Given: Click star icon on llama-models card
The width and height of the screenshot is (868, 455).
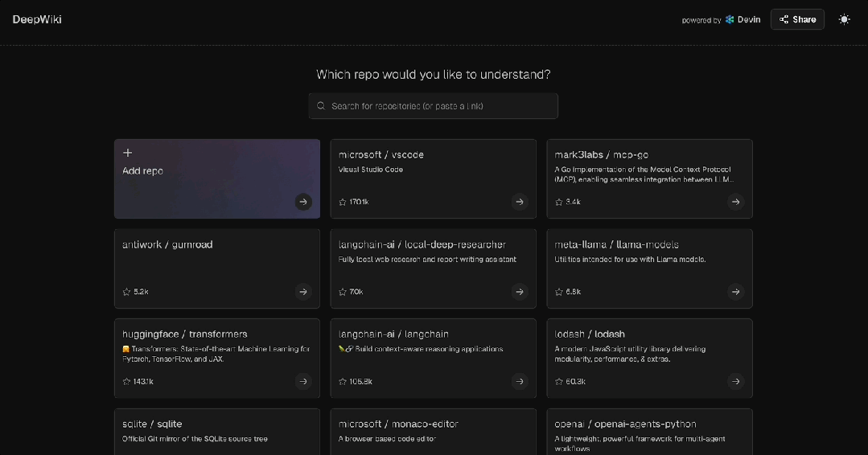Looking at the screenshot, I should tap(558, 292).
